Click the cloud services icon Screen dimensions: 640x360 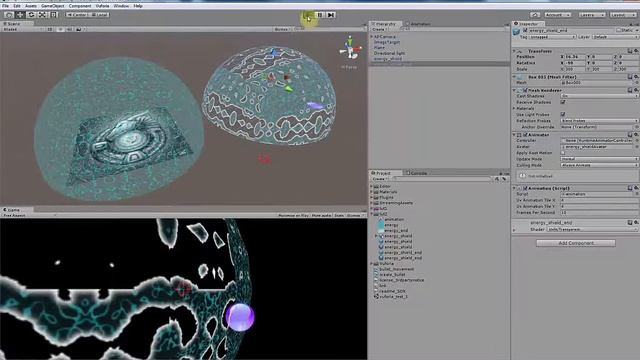(x=535, y=15)
